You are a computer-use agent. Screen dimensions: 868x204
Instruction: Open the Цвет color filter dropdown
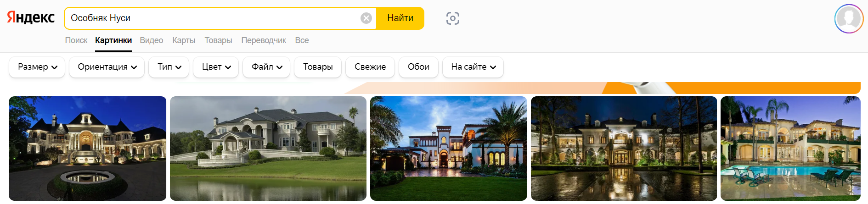216,67
